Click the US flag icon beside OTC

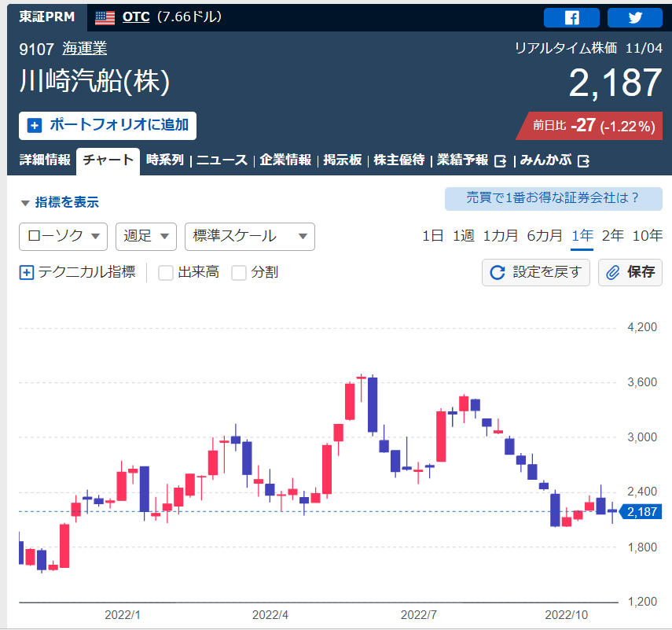(x=105, y=17)
